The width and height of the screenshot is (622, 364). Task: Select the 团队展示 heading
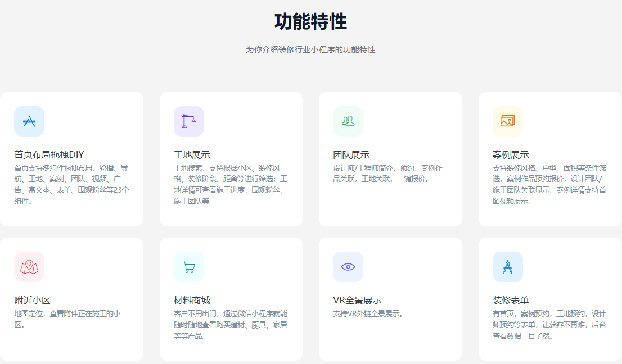coord(351,154)
